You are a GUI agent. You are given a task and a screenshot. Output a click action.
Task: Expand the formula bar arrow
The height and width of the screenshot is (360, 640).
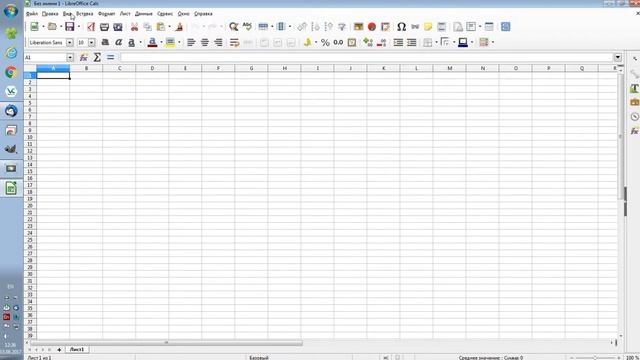[618, 57]
